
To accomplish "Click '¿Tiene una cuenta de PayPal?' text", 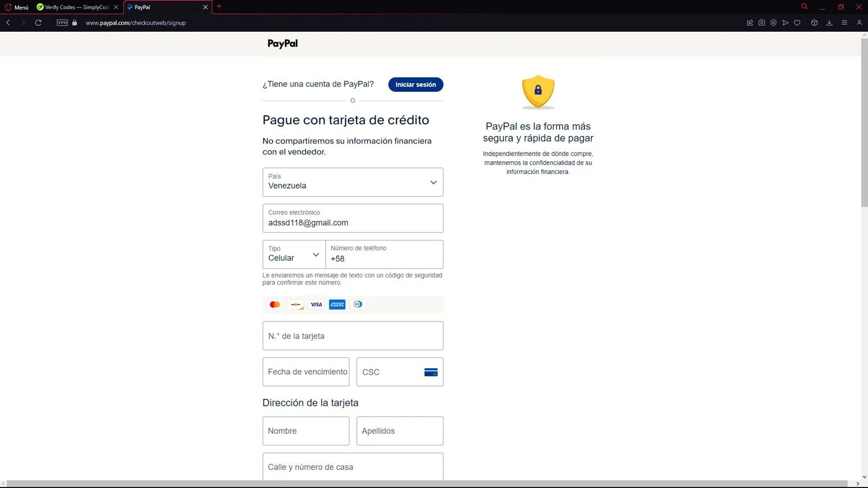I will (318, 84).
